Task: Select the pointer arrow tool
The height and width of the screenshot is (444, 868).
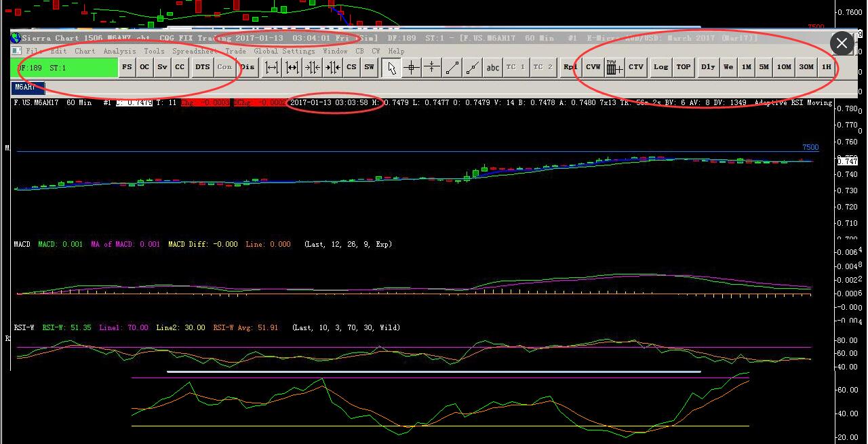Action: coord(391,67)
